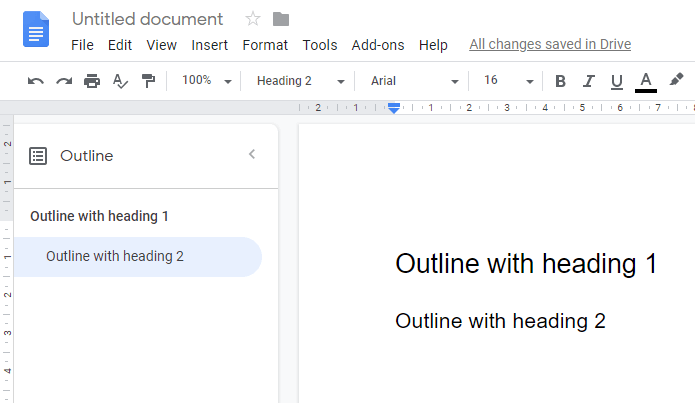Click the Heading 1 text in document
The image size is (695, 403).
click(526, 264)
